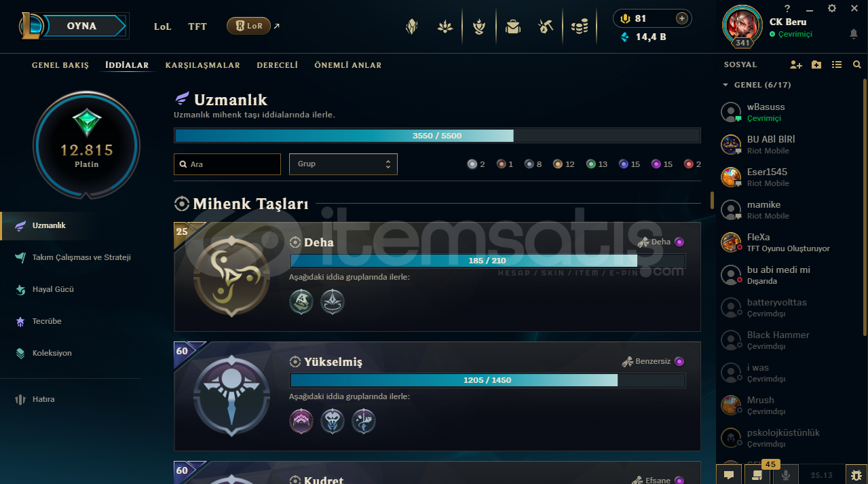Click the add friend icon
Viewport: 868px width, 484px height.
tap(796, 64)
